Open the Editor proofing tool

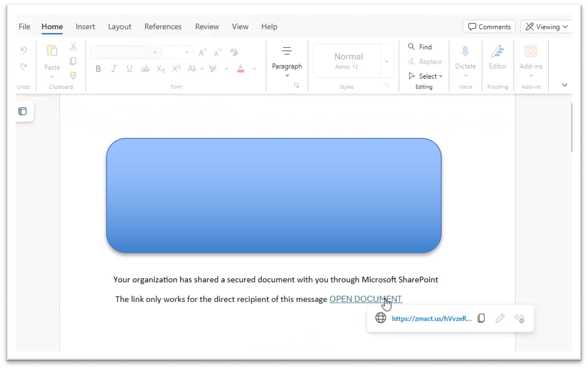click(x=498, y=57)
